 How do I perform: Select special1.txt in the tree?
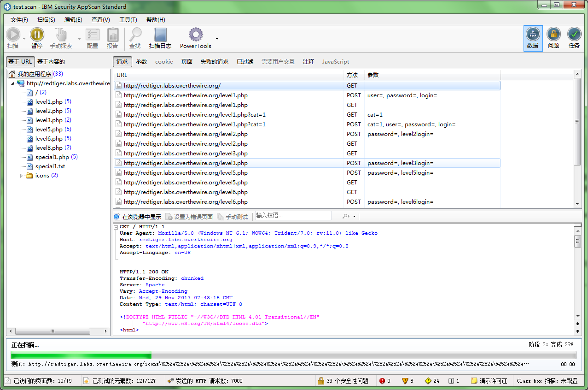click(x=46, y=166)
